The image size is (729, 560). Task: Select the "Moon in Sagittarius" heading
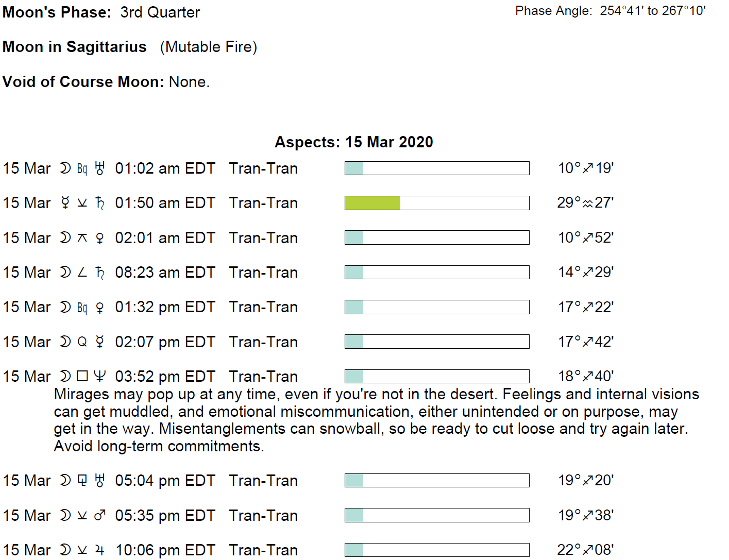point(75,47)
